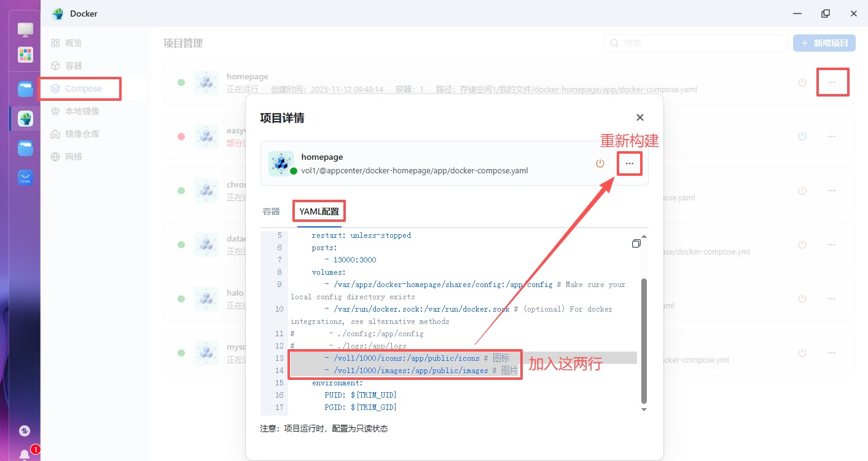Click the 新增项目 button
This screenshot has height=461, width=868.
pyautogui.click(x=824, y=43)
